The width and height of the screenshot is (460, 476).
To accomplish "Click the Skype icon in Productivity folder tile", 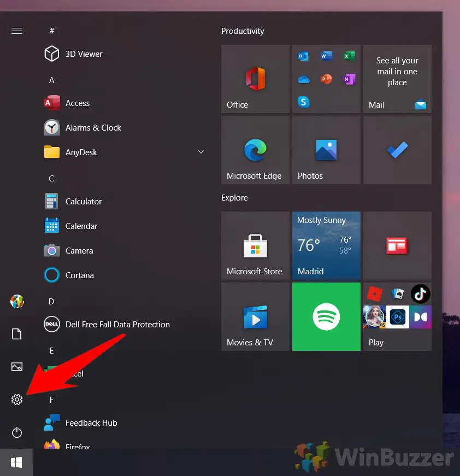I will pyautogui.click(x=303, y=102).
